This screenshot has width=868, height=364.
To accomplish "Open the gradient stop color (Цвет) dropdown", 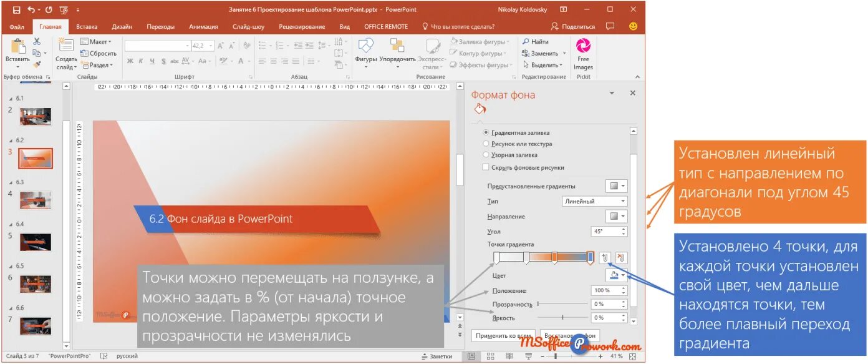I will [616, 275].
